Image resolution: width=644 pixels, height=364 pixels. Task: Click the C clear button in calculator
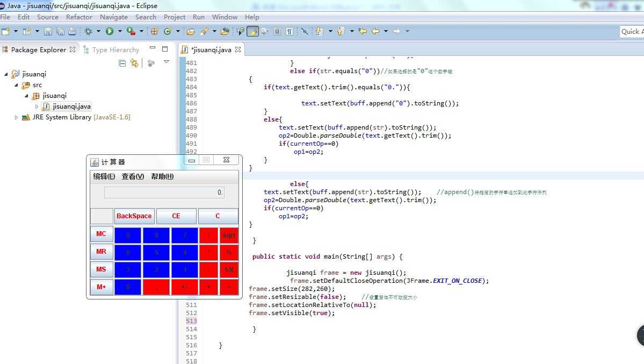(x=218, y=216)
